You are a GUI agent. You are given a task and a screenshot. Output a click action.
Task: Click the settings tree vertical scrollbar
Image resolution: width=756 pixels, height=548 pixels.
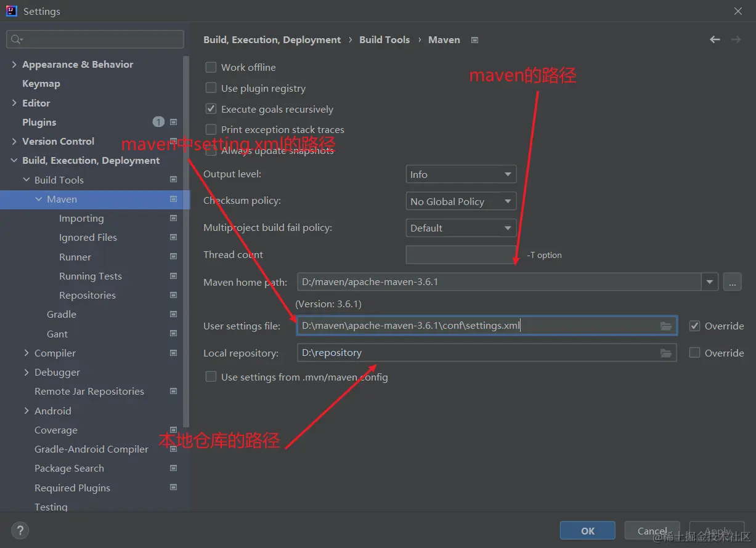tap(186, 240)
